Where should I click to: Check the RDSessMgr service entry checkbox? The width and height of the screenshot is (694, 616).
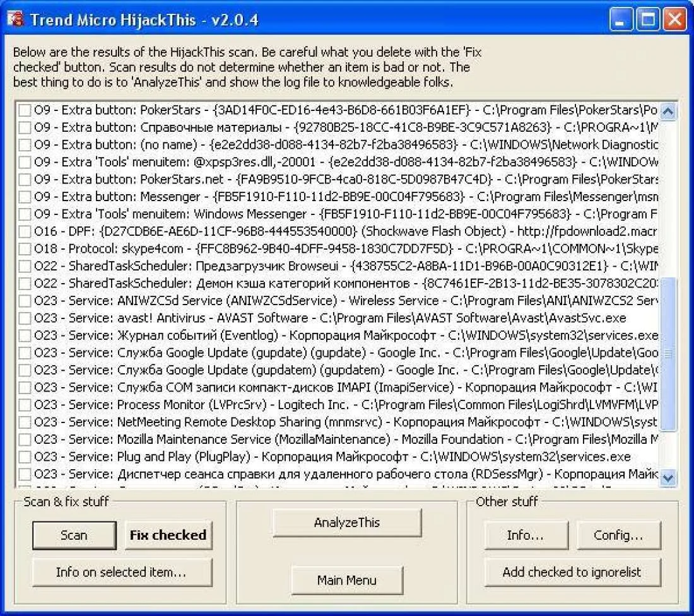(25, 474)
